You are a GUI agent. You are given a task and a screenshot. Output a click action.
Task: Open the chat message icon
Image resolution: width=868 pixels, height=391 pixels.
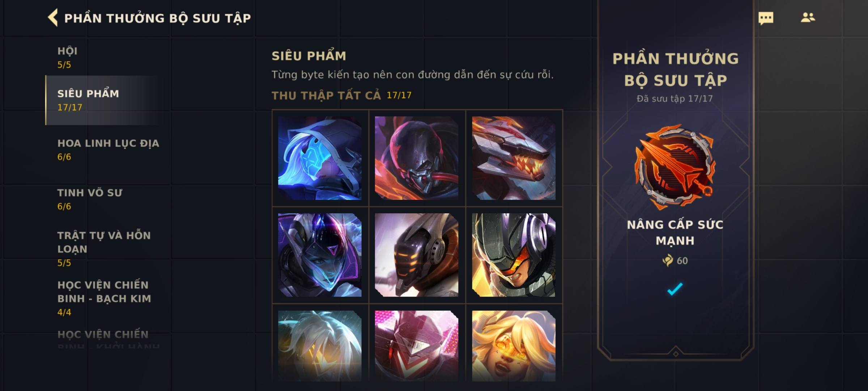click(766, 18)
